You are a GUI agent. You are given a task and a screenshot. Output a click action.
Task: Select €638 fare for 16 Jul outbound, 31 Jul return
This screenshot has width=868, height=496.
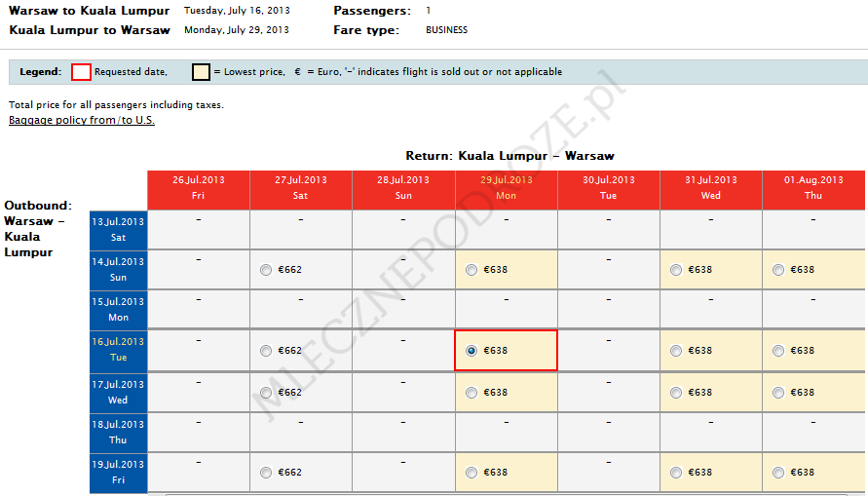[x=677, y=351]
